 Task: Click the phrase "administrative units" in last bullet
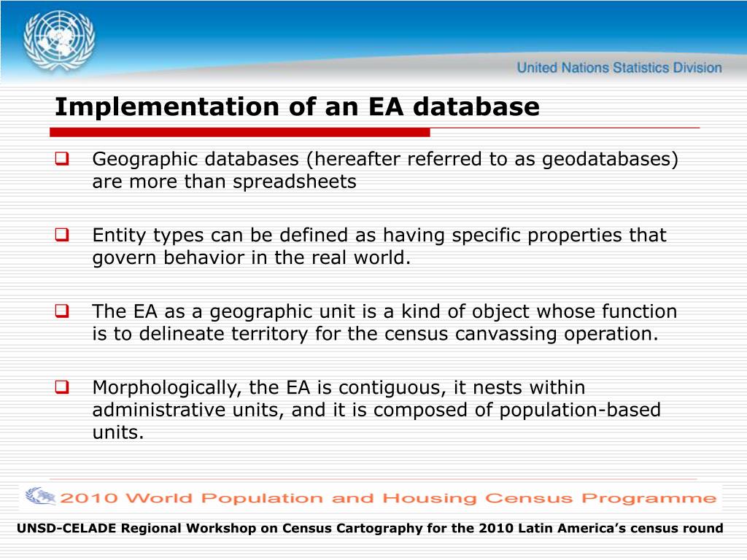(187, 411)
